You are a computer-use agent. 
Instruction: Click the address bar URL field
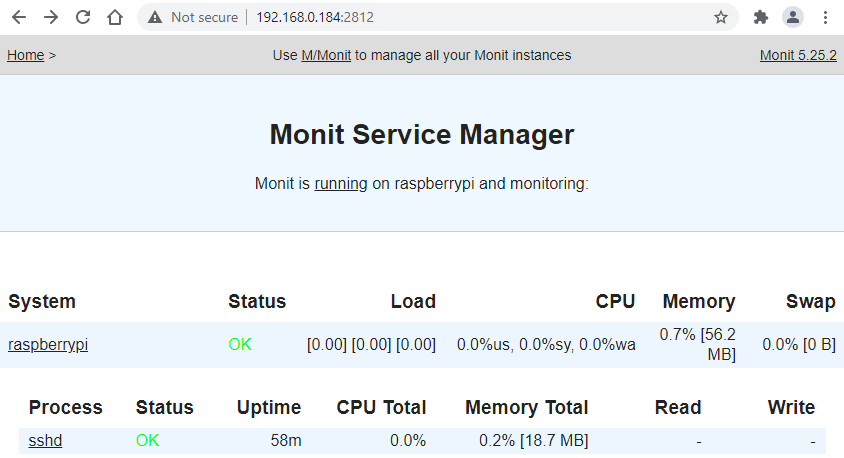click(x=450, y=17)
